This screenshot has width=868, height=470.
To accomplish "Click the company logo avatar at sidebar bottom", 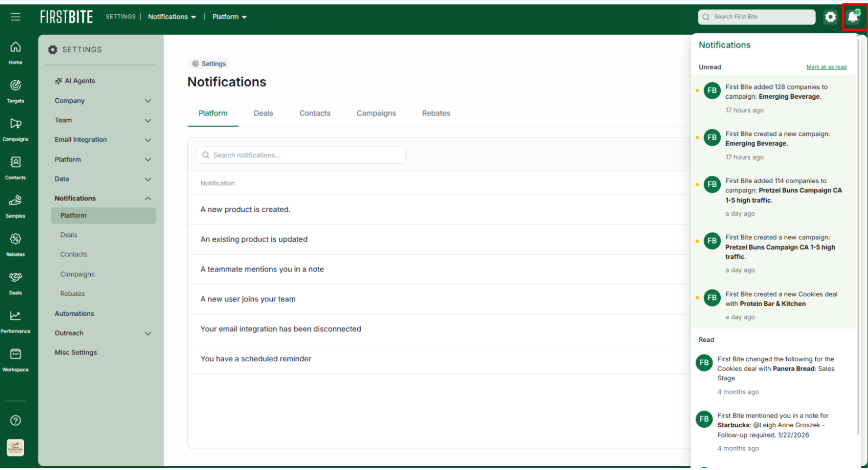I will pyautogui.click(x=16, y=448).
